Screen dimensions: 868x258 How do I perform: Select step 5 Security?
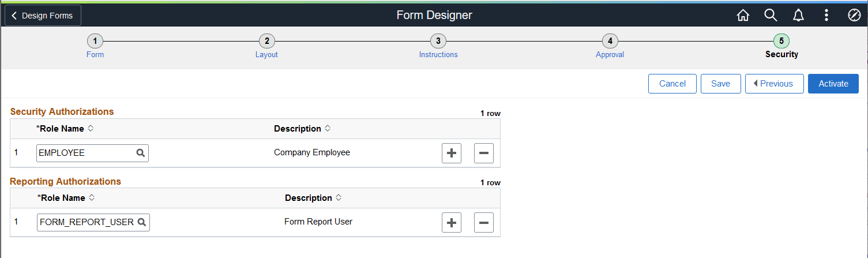[x=781, y=46]
